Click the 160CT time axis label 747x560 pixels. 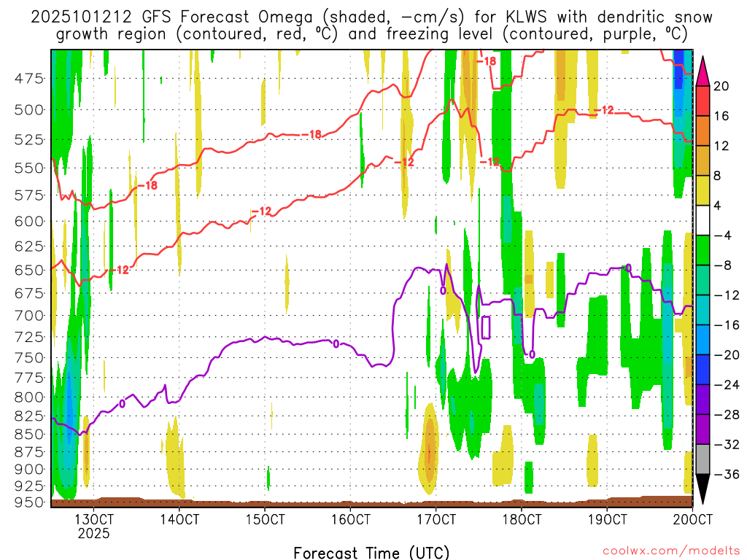coord(351,519)
